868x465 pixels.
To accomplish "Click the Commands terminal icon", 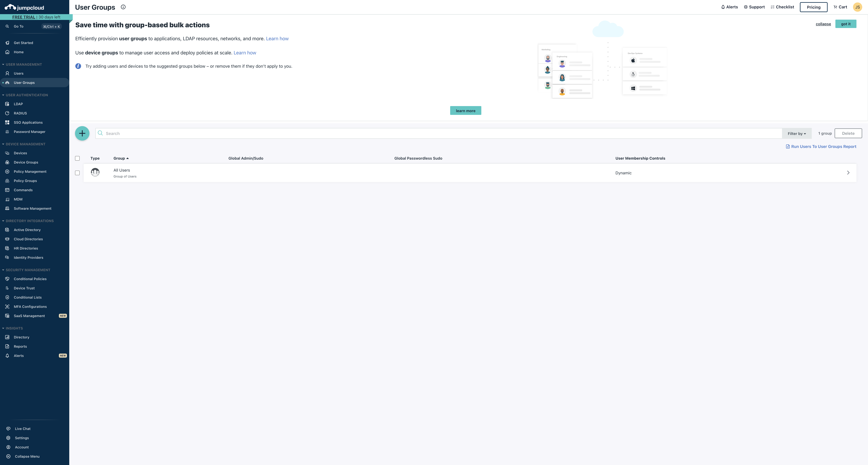I will 7,190.
